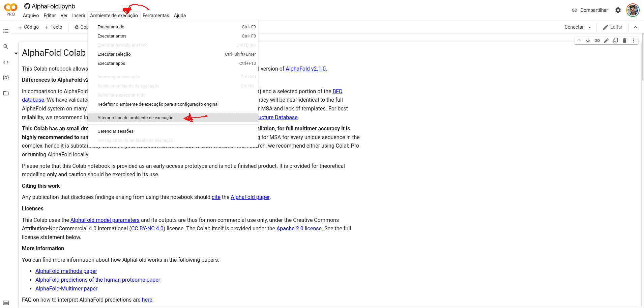This screenshot has width=644, height=308.
Task: Open AlphaFold methods paper link
Action: (x=66, y=271)
